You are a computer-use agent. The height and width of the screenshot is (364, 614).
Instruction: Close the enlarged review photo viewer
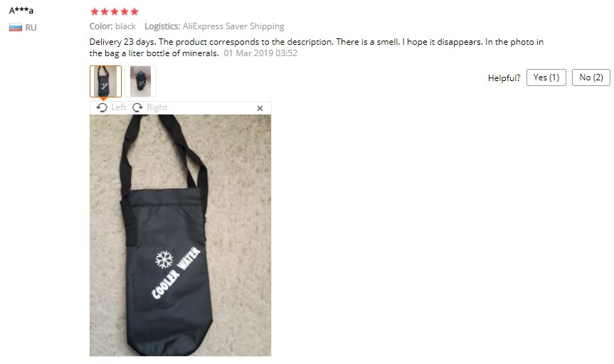(260, 108)
